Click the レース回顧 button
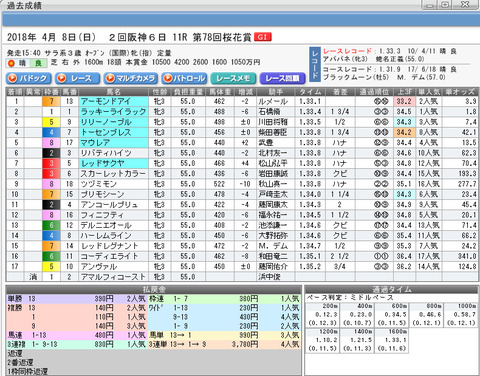The height and width of the screenshot is (376, 480). 282,78
